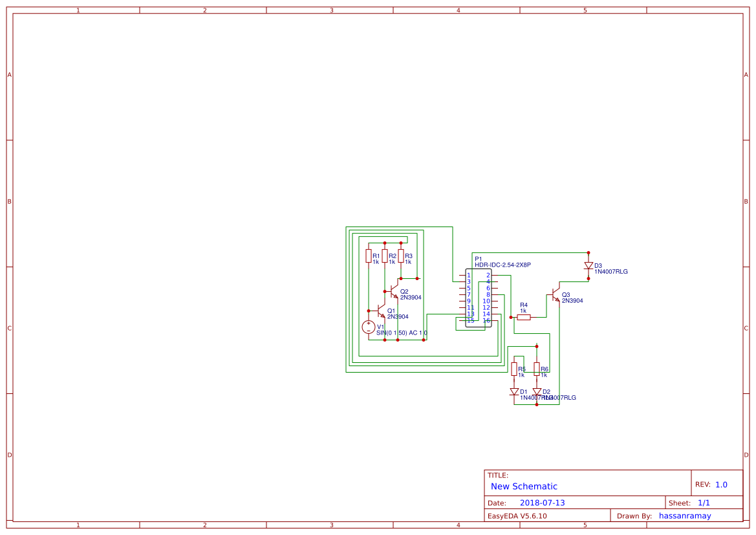Image resolution: width=756 pixels, height=535 pixels.
Task: Click the REV 1.0 value field
Action: [721, 485]
